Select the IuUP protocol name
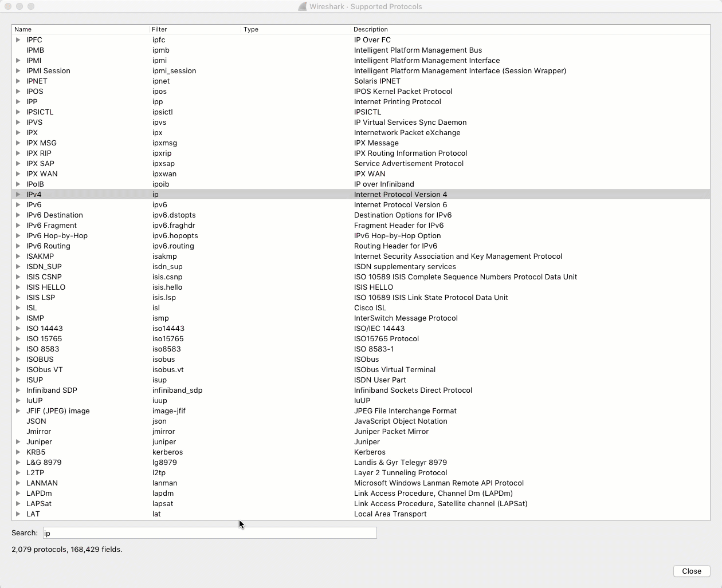The image size is (722, 588). (34, 400)
